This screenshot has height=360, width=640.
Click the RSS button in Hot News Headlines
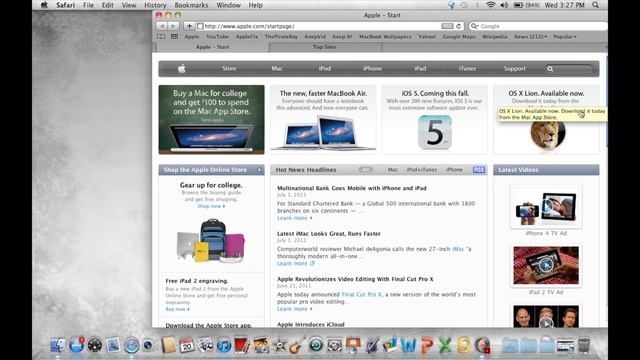pyautogui.click(x=479, y=170)
